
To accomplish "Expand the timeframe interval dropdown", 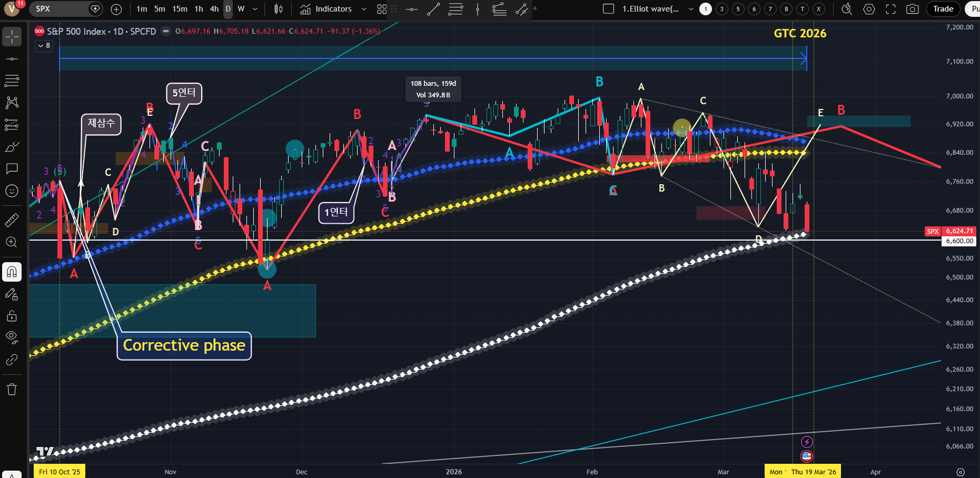I will [255, 9].
